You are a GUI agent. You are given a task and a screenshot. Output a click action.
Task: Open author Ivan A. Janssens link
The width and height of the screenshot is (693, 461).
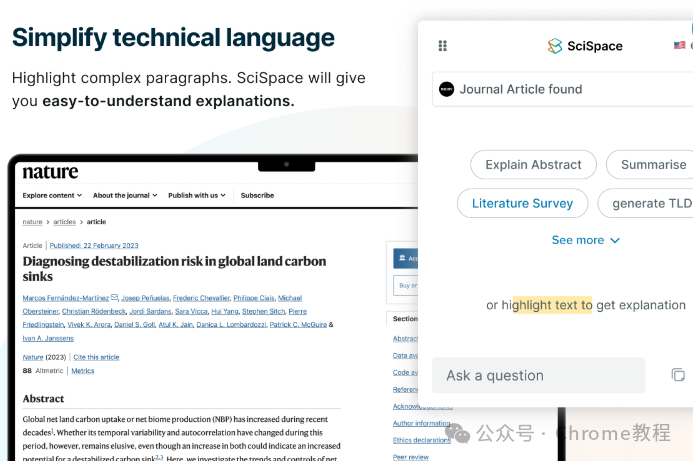(48, 339)
